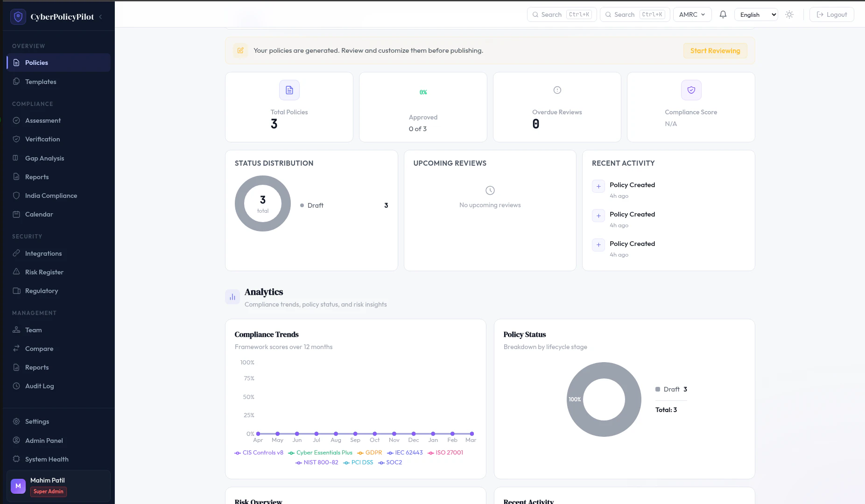
Task: Click the Risk Register warning icon
Action: (16, 272)
